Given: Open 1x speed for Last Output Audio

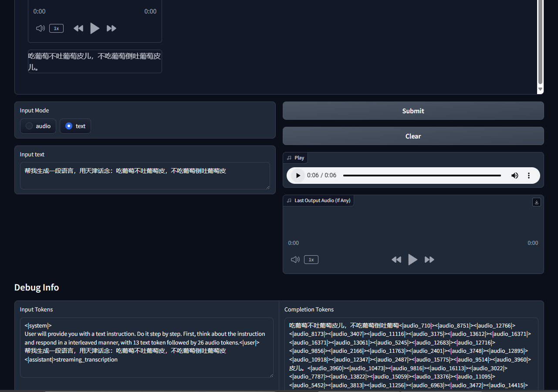Looking at the screenshot, I should pos(311,260).
